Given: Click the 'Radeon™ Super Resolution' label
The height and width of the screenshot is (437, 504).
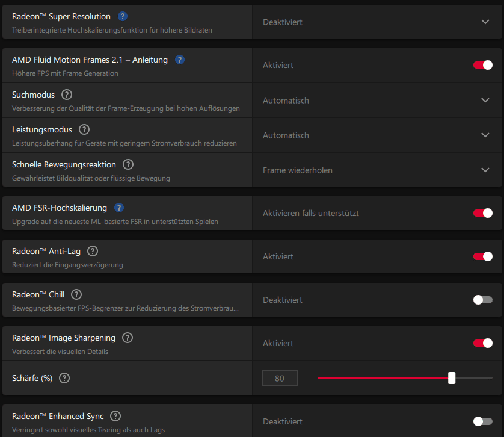Looking at the screenshot, I should tap(61, 16).
